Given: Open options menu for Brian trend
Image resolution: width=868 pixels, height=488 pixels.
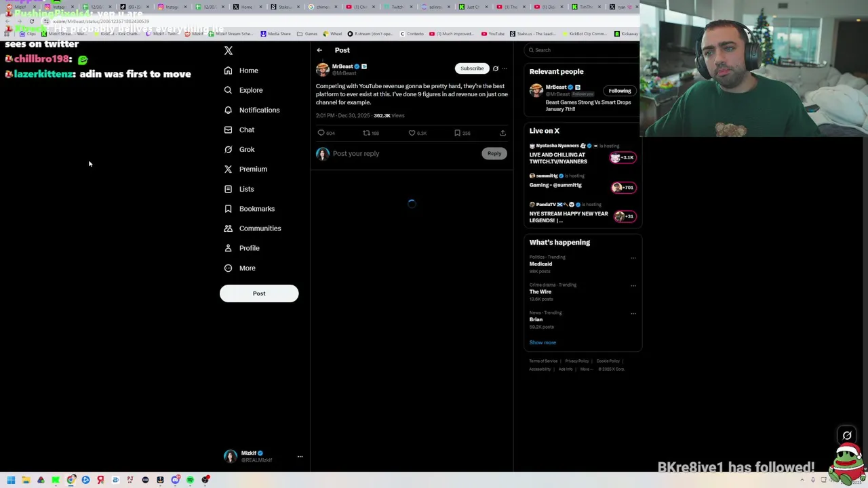Looking at the screenshot, I should (633, 313).
